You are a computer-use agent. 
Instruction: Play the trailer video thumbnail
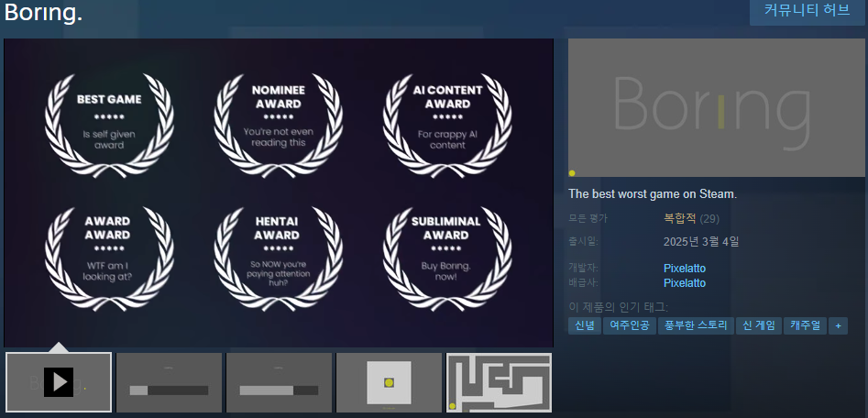coord(59,382)
